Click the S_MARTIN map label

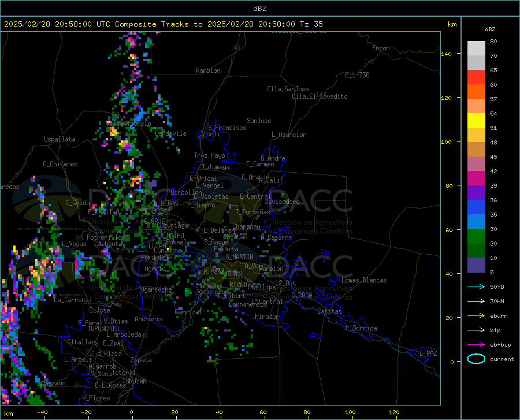[x=239, y=257]
